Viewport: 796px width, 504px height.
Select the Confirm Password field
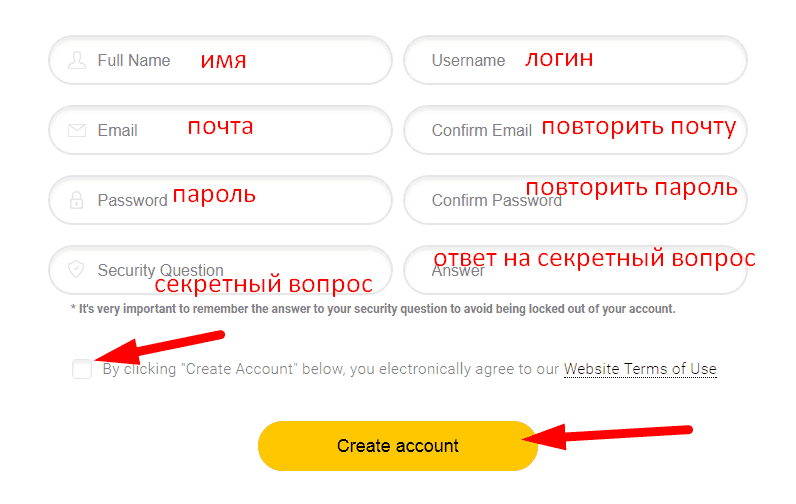click(575, 200)
